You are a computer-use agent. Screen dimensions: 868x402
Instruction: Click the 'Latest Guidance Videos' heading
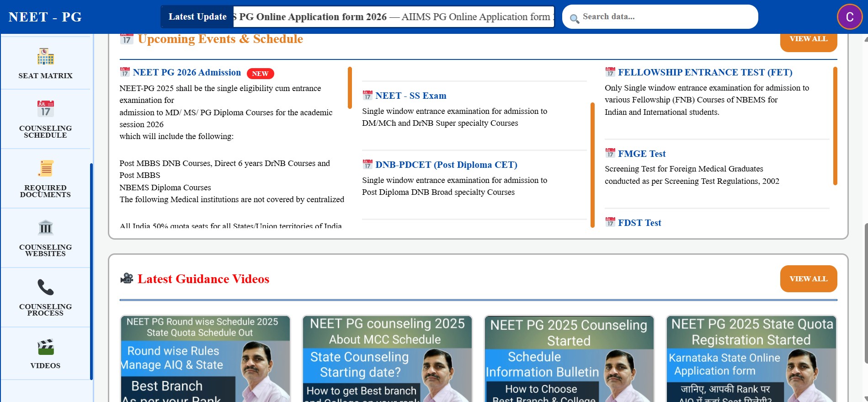point(203,279)
